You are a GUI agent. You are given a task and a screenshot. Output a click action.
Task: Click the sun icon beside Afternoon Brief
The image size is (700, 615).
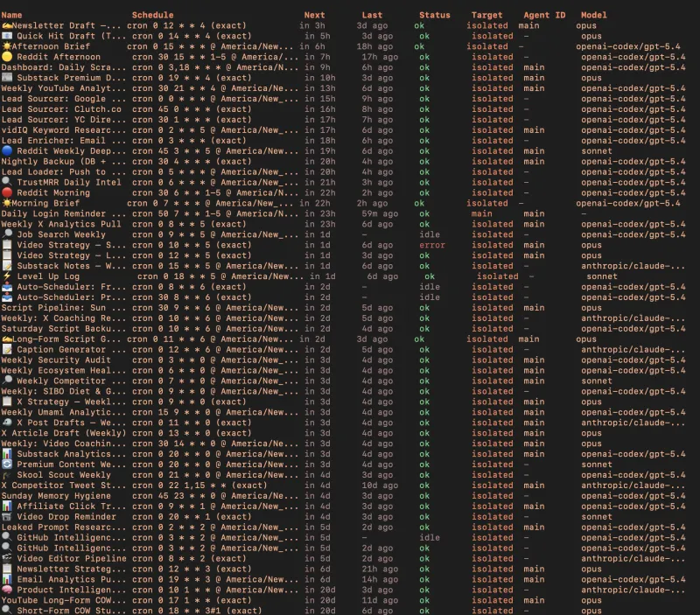(x=8, y=46)
